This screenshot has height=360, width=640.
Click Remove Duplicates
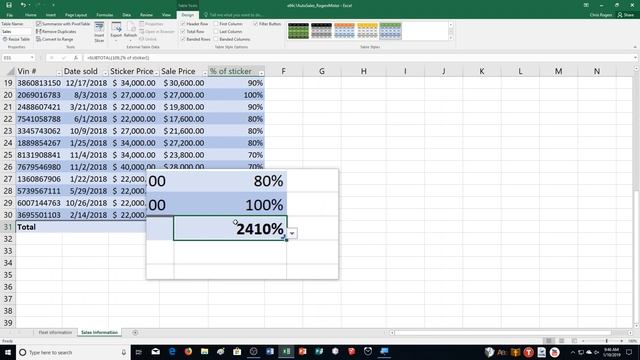tap(56, 31)
